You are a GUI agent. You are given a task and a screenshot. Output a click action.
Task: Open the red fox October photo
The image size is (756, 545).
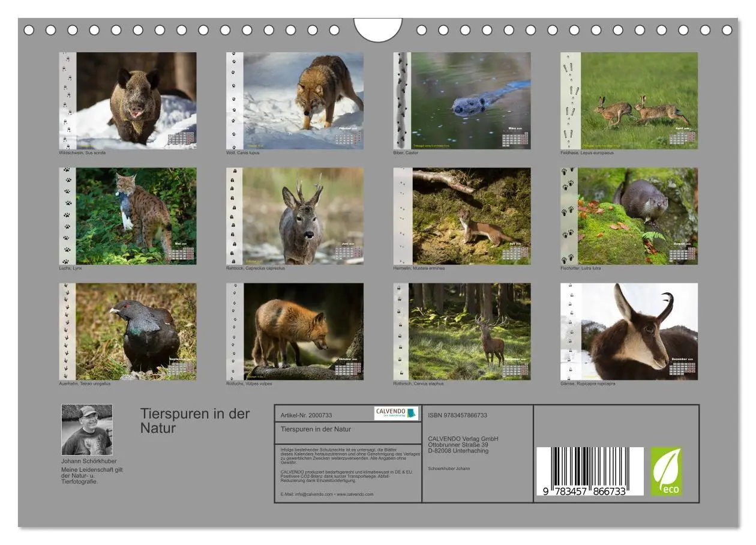[295, 331]
